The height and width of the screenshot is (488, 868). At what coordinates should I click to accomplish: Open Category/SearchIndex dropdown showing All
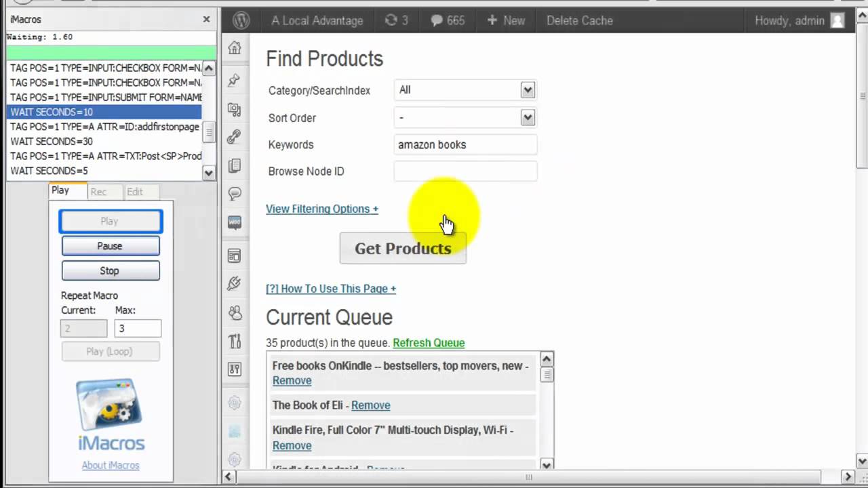click(x=465, y=89)
